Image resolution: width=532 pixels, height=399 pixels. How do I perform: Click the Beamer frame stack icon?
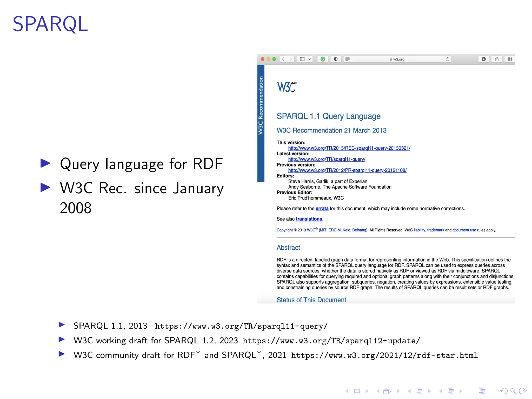coord(388,391)
